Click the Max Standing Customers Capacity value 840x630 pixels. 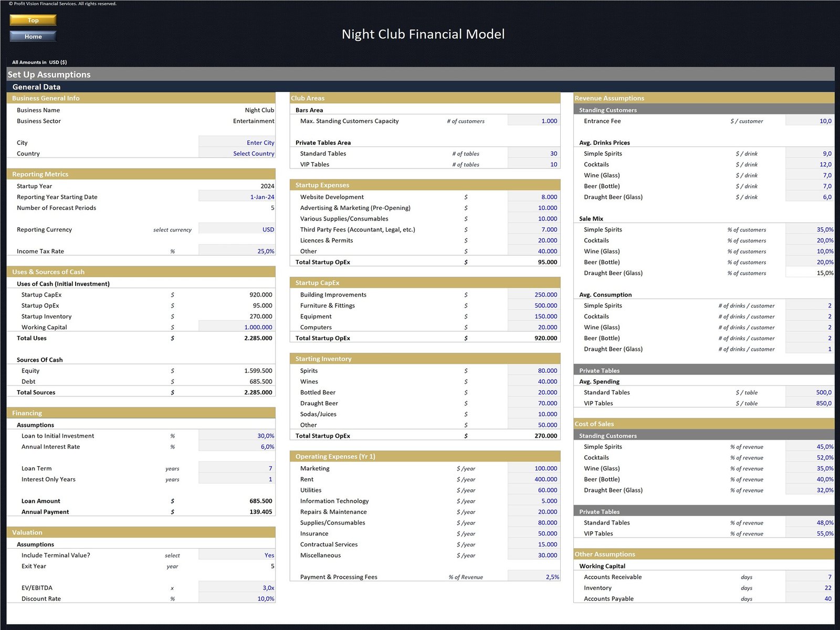pyautogui.click(x=533, y=121)
